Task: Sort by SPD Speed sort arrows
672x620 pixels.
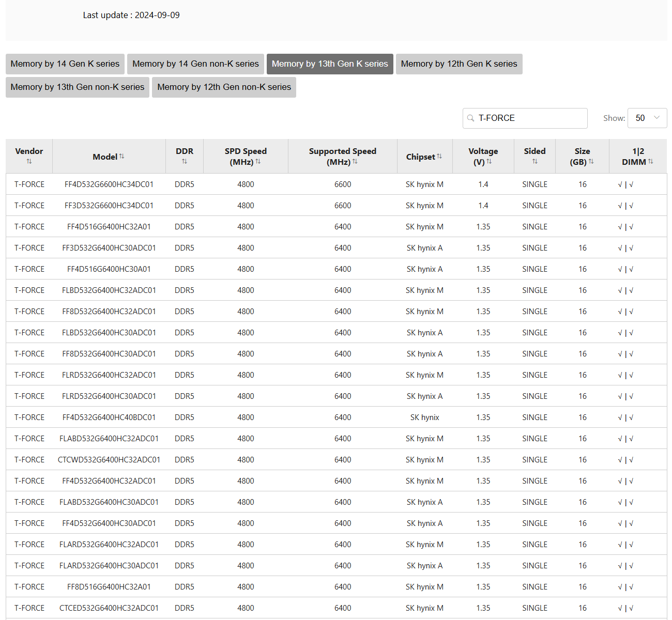Action: pos(258,162)
